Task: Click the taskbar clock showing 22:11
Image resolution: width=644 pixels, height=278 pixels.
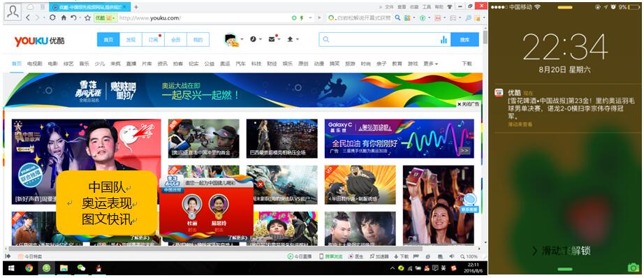Action: point(474,268)
